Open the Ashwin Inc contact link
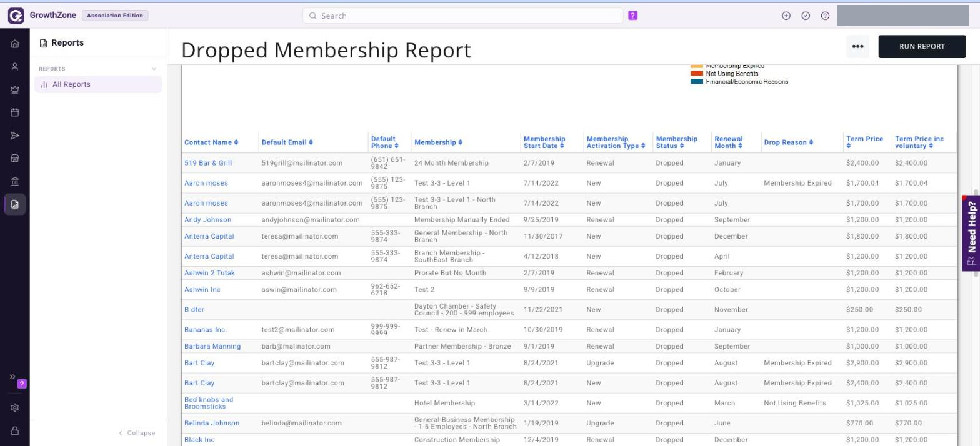The image size is (980, 446). pos(202,290)
